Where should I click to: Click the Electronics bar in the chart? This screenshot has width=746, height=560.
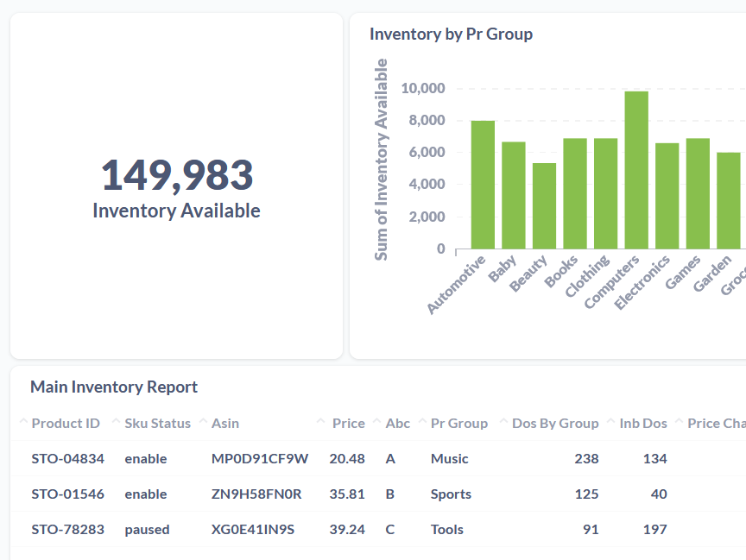click(x=667, y=196)
